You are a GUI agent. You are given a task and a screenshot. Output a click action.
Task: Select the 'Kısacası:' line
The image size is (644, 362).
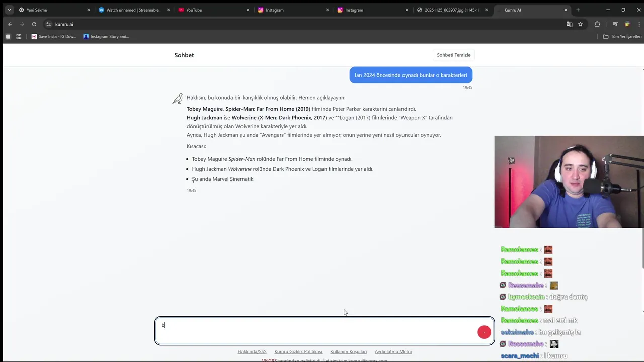point(196,146)
